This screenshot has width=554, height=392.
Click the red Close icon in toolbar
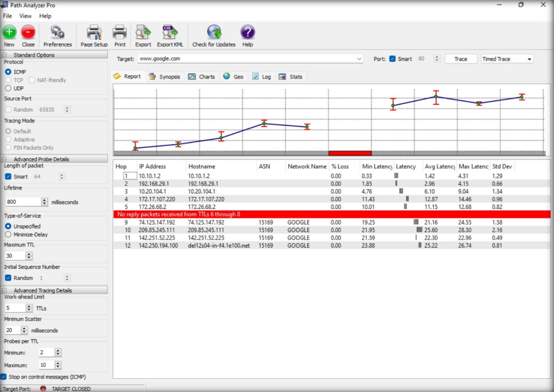coord(28,32)
